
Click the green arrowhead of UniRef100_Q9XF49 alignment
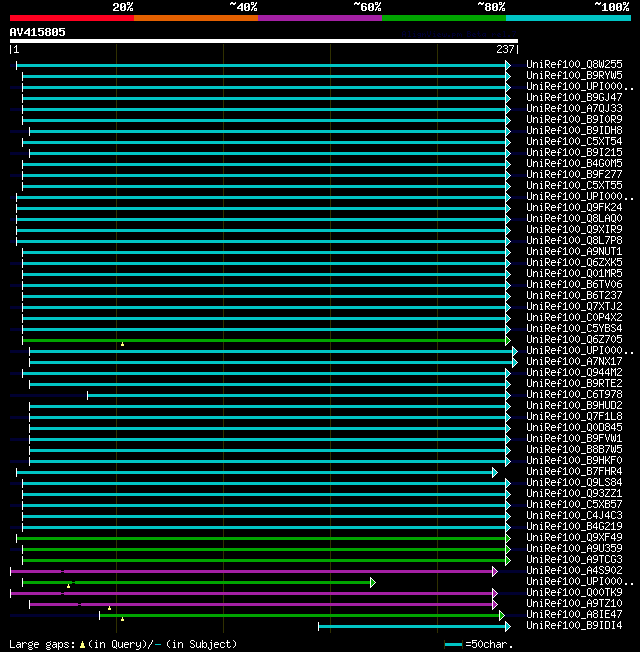coord(508,538)
